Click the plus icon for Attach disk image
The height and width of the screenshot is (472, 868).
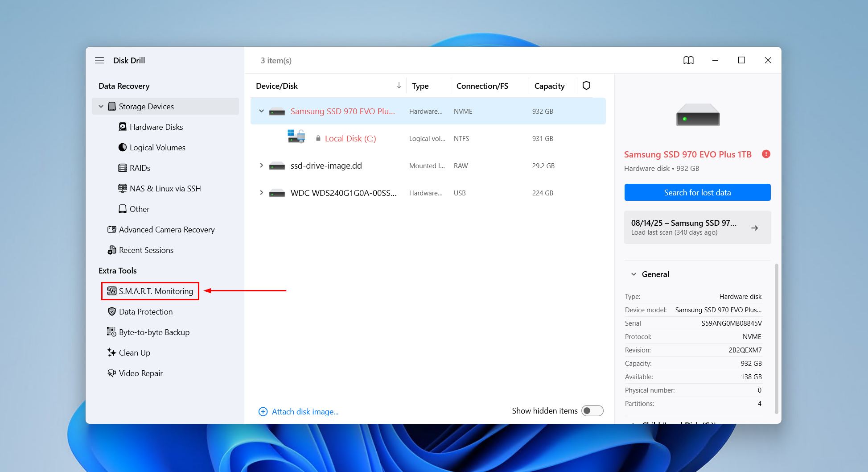coord(263,411)
